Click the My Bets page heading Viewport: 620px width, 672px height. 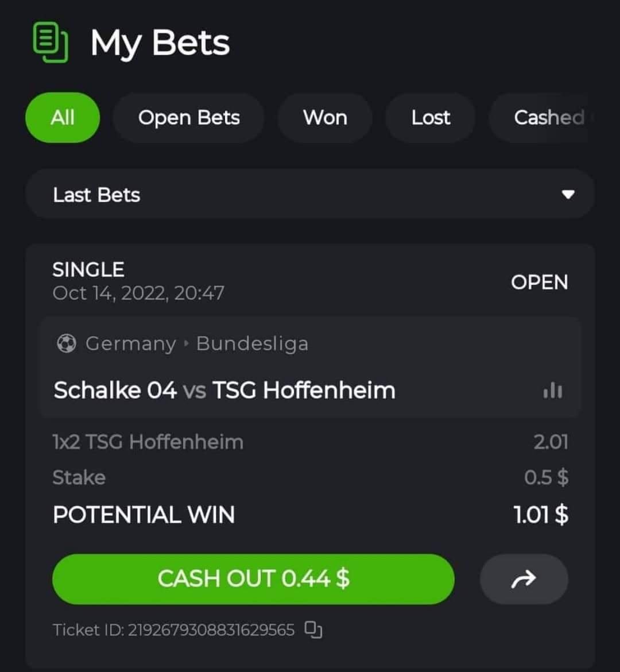point(160,43)
